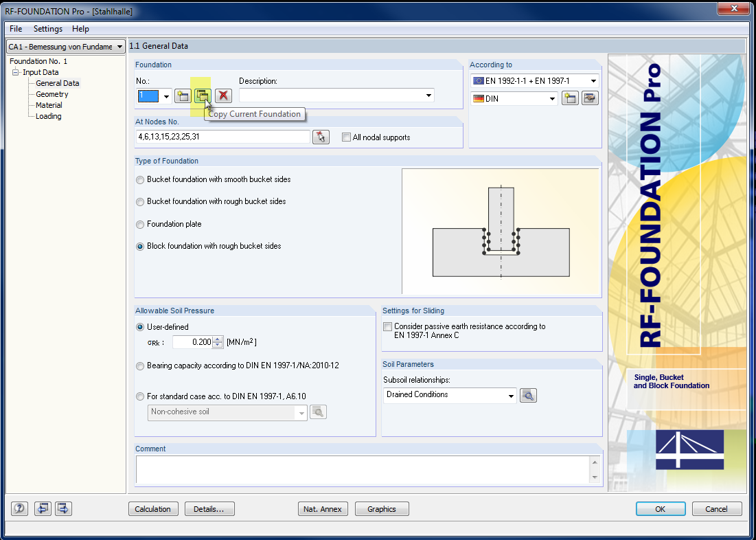This screenshot has height=540, width=756.
Task: Increase σRk value with the spinner control
Action: [217, 339]
